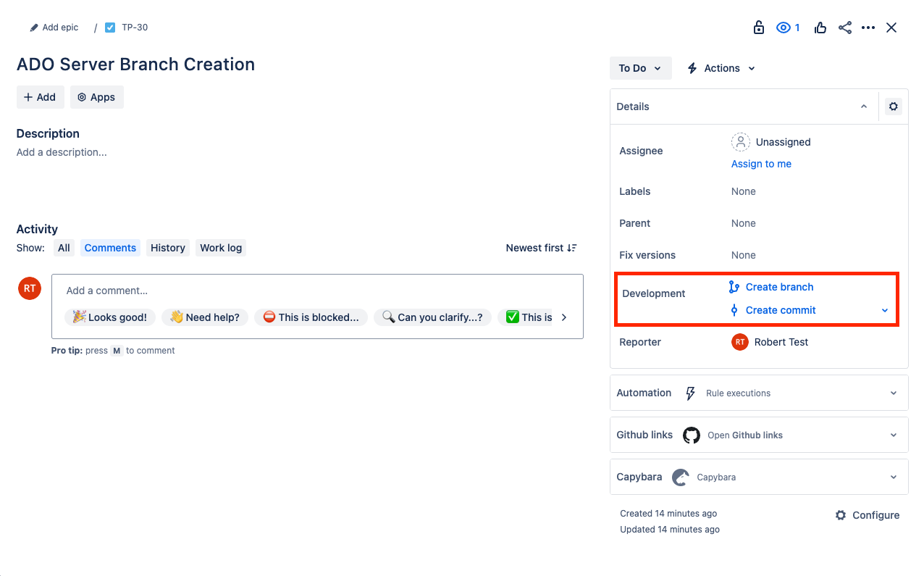Select the Work log tab

[x=220, y=247]
